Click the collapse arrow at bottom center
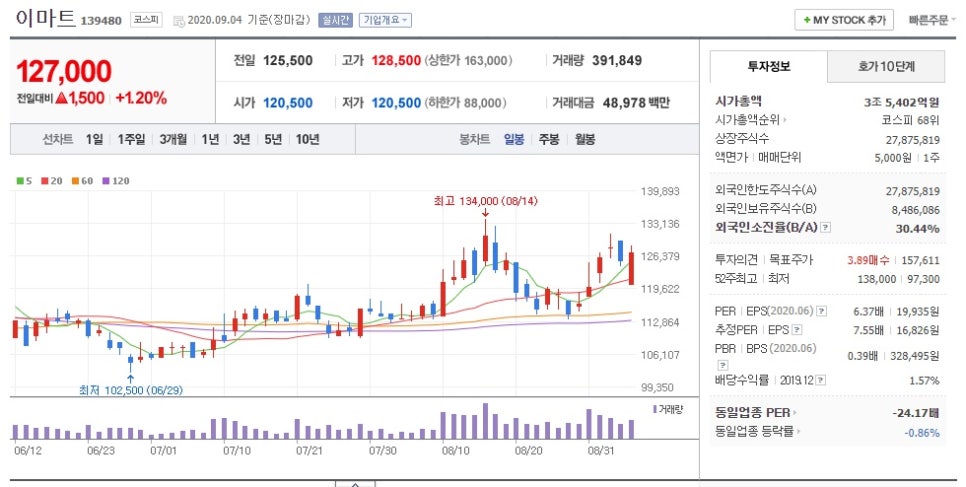The height and width of the screenshot is (487, 966). [354, 483]
